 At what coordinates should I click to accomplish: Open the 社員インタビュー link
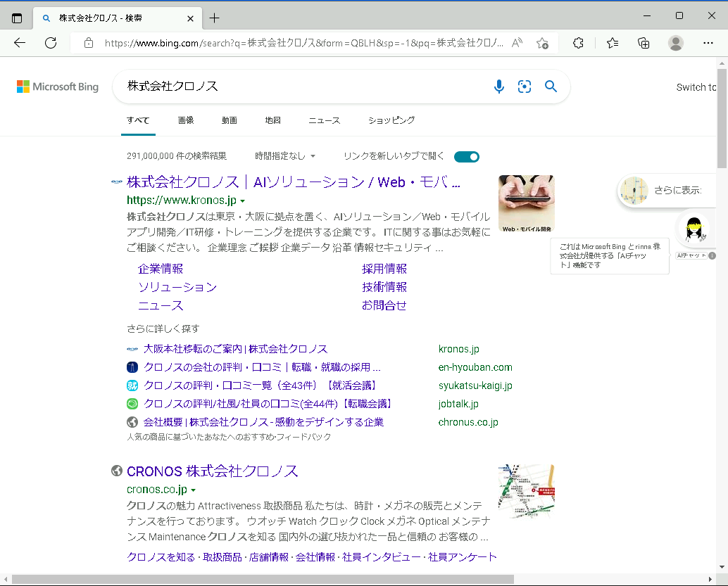(381, 557)
